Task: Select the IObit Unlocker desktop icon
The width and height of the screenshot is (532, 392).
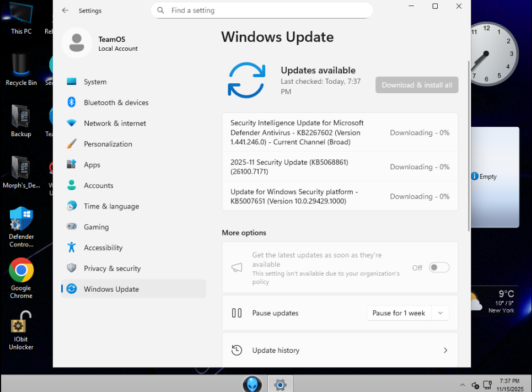Action: coord(21,331)
